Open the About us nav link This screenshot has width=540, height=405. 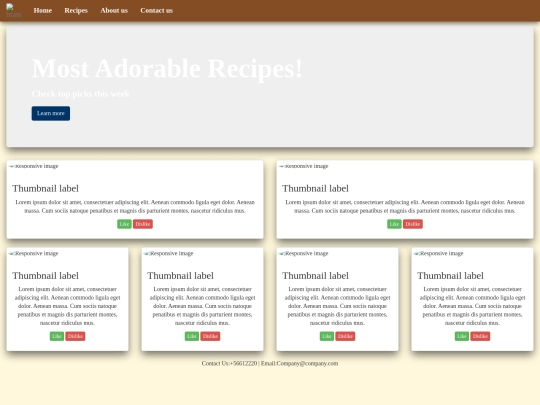pos(114,10)
